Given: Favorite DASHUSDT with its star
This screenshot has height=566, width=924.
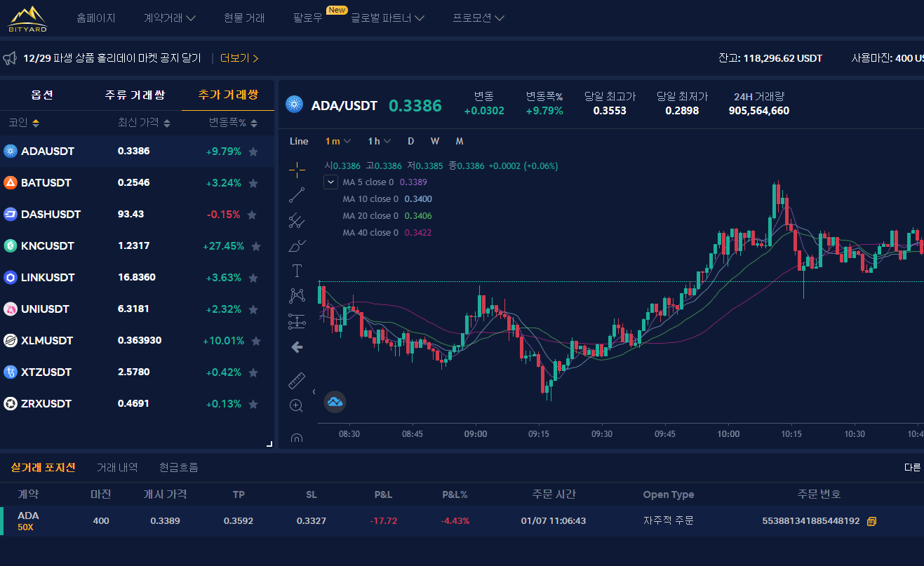Looking at the screenshot, I should coord(253,214).
